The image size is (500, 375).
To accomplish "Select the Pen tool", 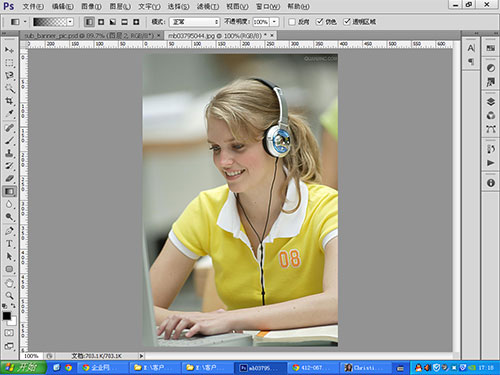I will click(9, 231).
